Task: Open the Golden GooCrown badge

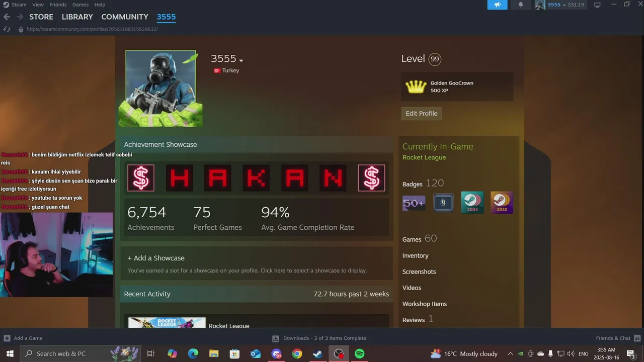Action: point(457,86)
